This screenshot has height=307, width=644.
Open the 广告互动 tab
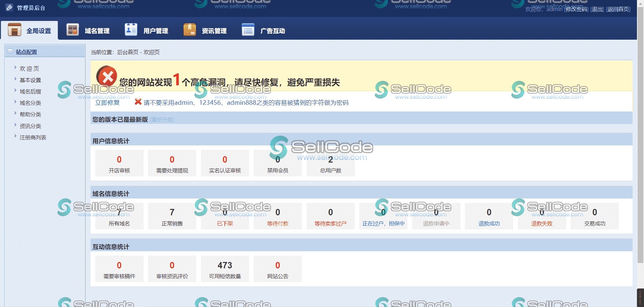click(x=272, y=31)
